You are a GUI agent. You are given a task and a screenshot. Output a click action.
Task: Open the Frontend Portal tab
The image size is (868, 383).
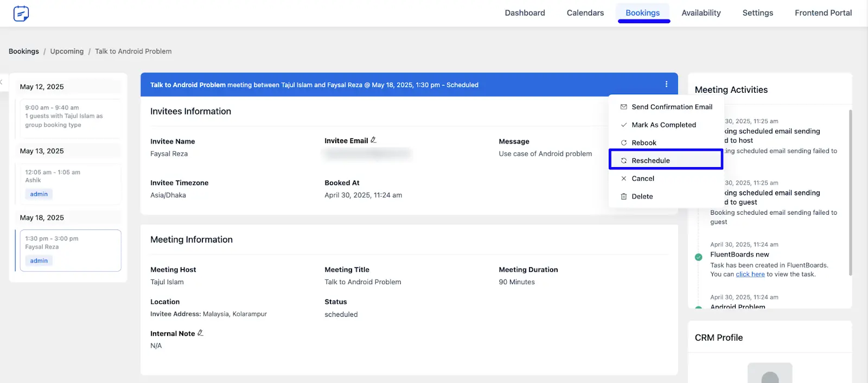pos(823,13)
